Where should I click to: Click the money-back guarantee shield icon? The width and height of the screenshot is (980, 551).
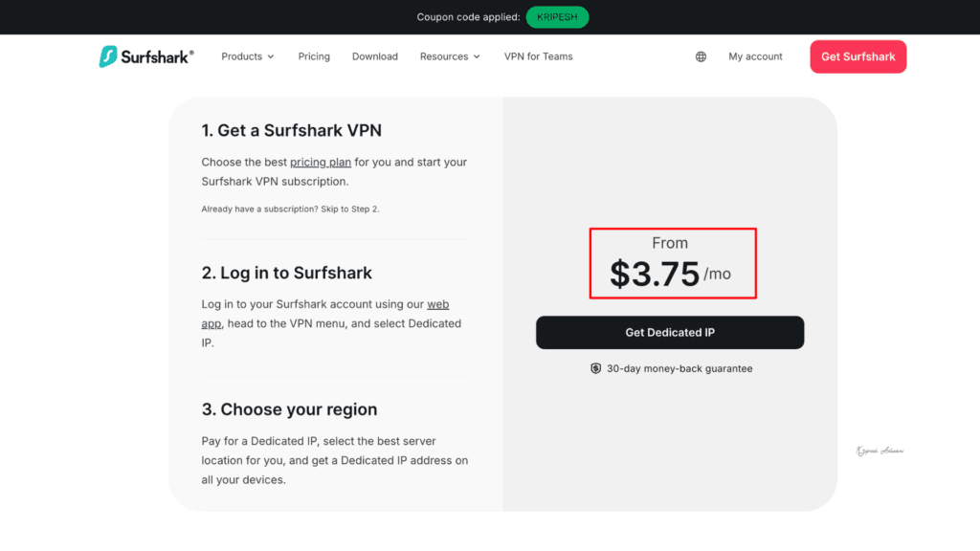click(595, 367)
